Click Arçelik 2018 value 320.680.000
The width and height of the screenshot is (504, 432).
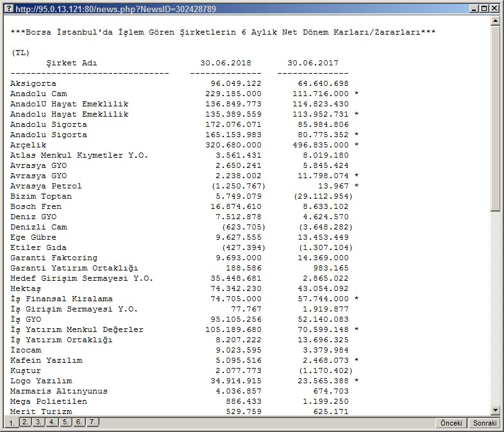[233, 145]
